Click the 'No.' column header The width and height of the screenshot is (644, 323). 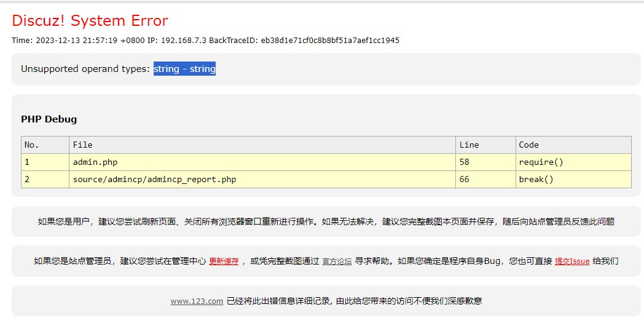[x=31, y=145]
